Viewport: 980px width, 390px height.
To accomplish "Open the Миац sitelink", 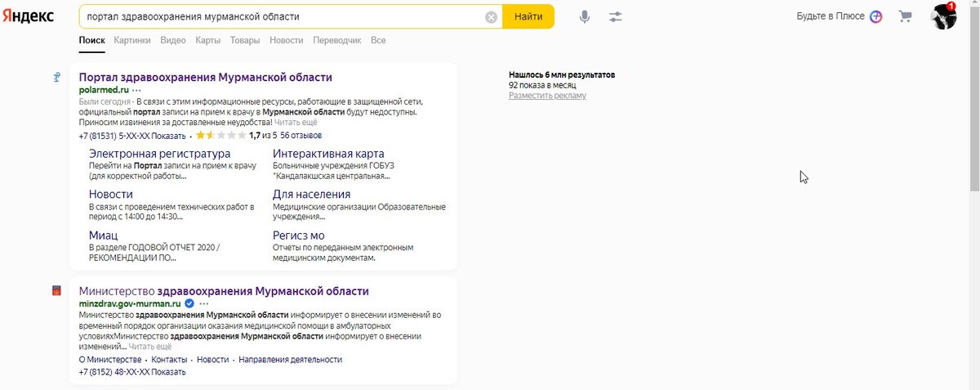I will (x=104, y=235).
